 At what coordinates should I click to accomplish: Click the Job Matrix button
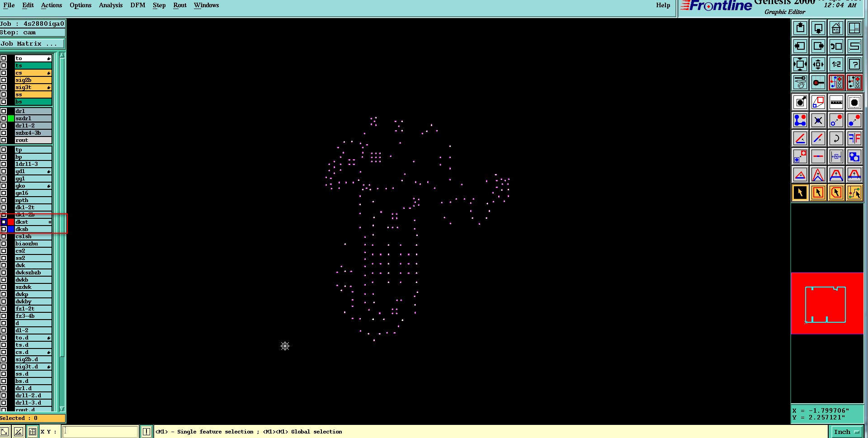32,44
